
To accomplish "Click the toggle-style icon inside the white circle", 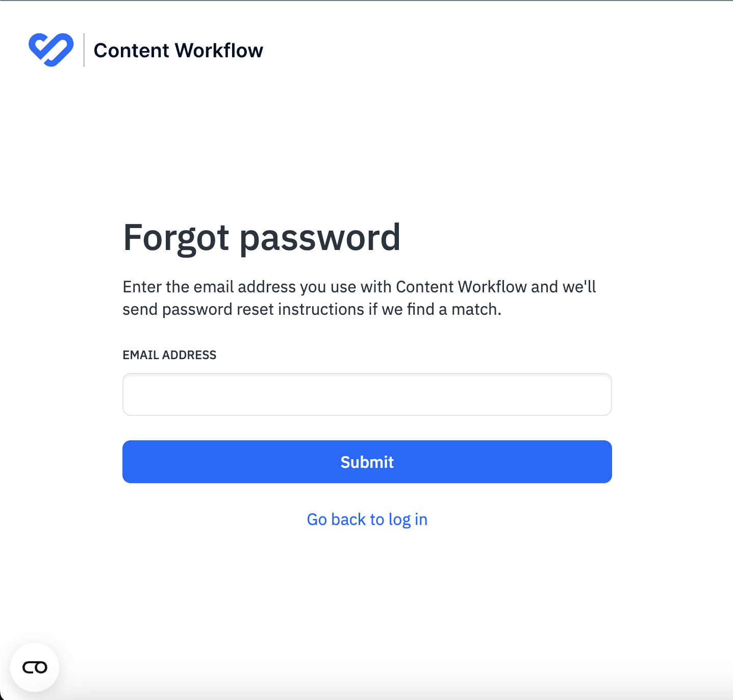I will click(x=34, y=667).
